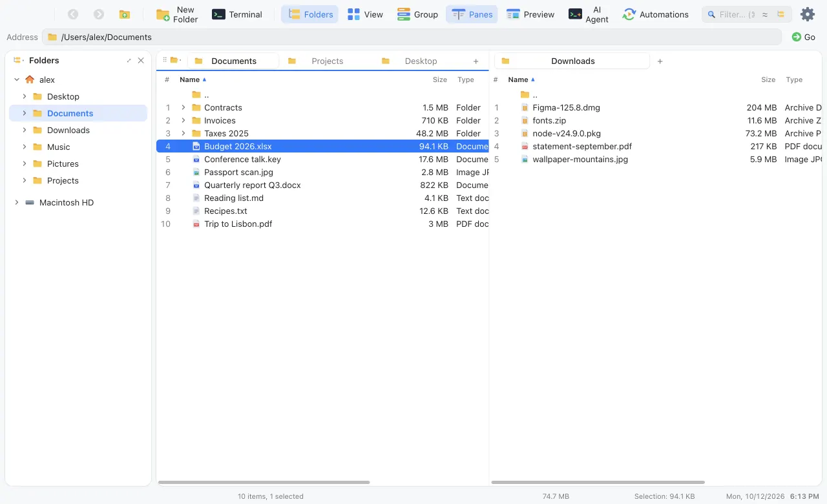Viewport: 827px width, 504px height.
Task: Sort right pane by Size column
Action: pyautogui.click(x=768, y=79)
